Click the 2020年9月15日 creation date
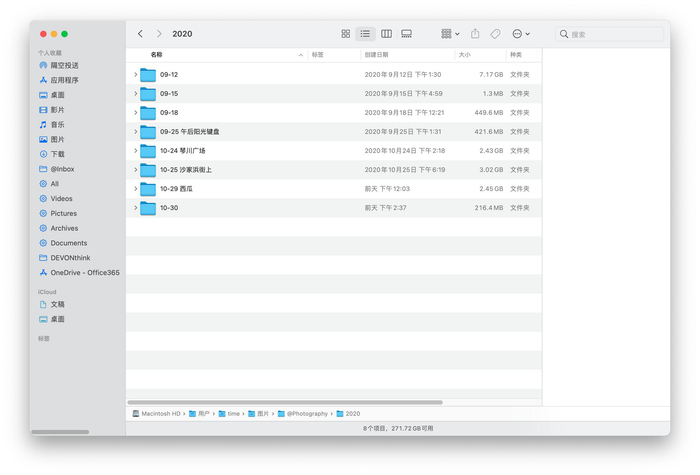This screenshot has height=475, width=700. [x=403, y=94]
